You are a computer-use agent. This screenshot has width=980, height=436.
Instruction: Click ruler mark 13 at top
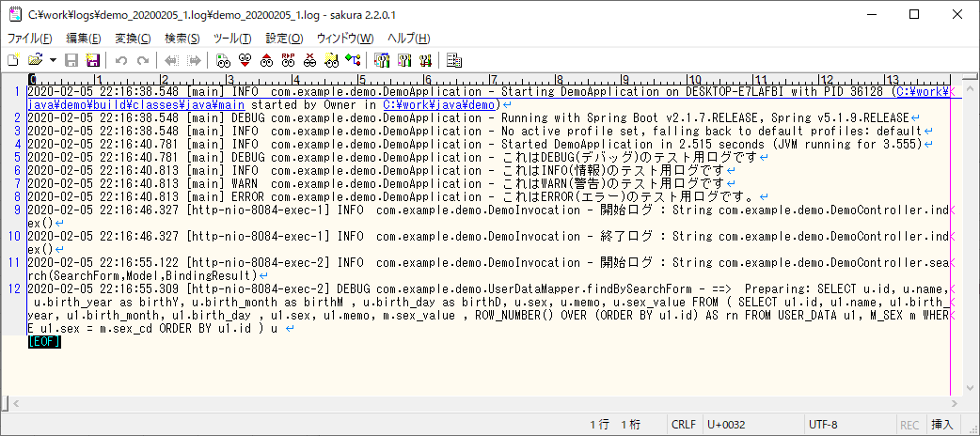(x=893, y=80)
